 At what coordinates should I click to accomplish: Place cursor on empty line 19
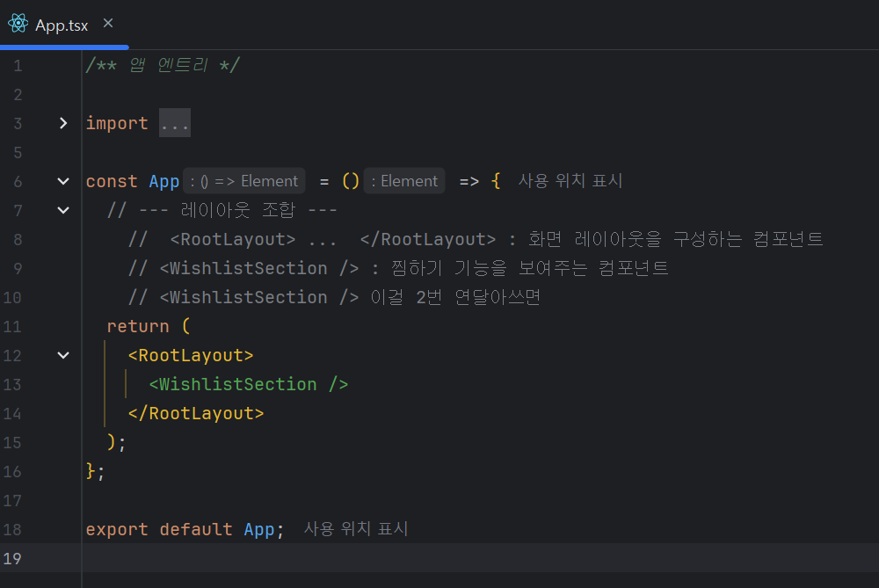pyautogui.click(x=480, y=558)
